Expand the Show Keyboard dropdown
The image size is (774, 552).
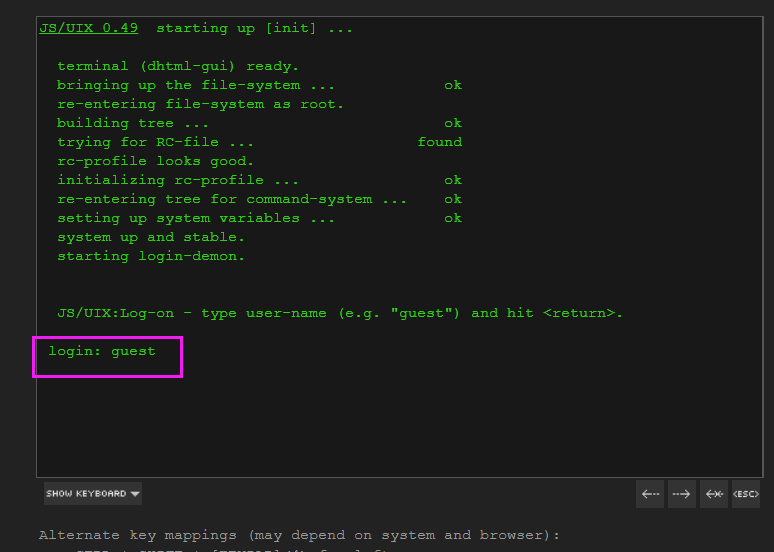(x=93, y=494)
